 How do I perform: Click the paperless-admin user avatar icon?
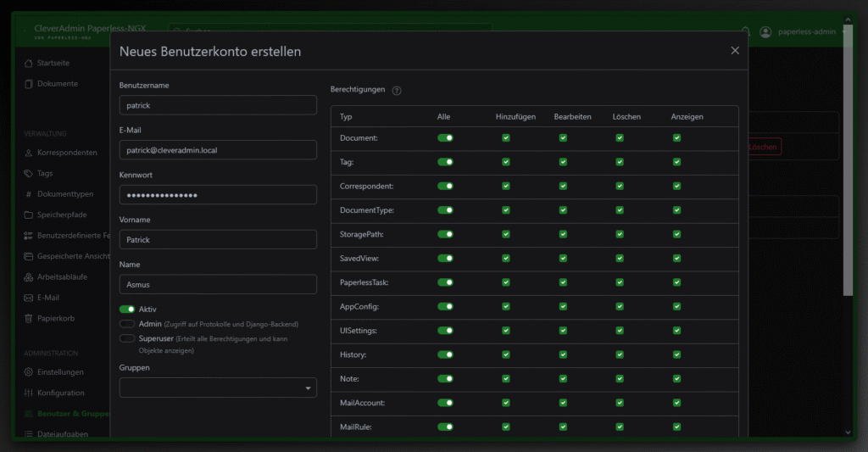pos(765,32)
